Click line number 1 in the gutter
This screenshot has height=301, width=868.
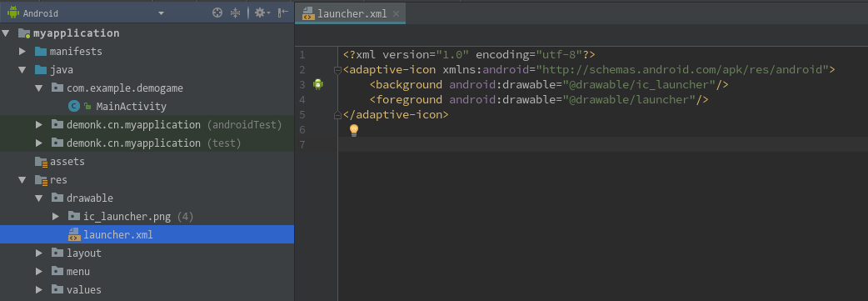point(302,55)
